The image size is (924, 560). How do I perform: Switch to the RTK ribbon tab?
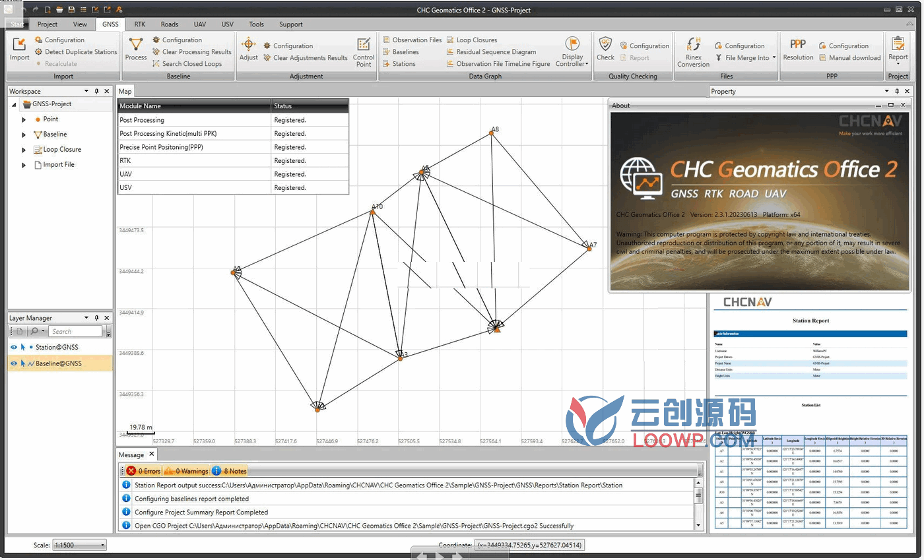point(140,24)
